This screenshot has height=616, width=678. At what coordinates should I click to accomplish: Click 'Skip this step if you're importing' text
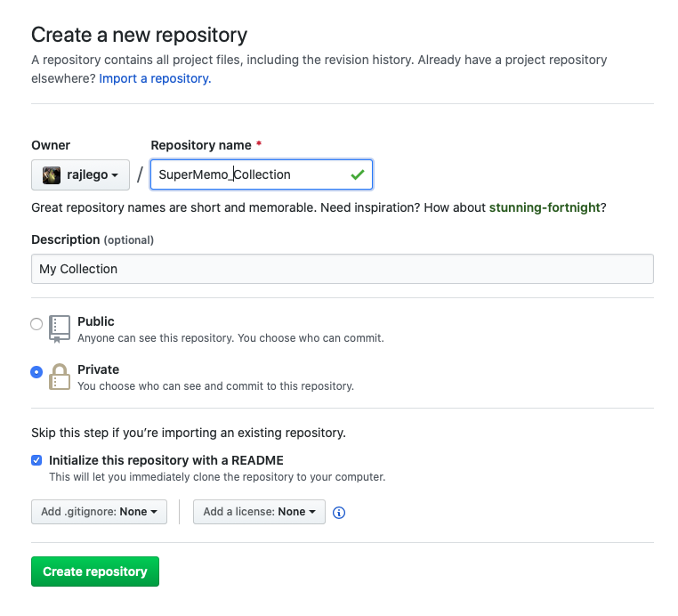189,433
